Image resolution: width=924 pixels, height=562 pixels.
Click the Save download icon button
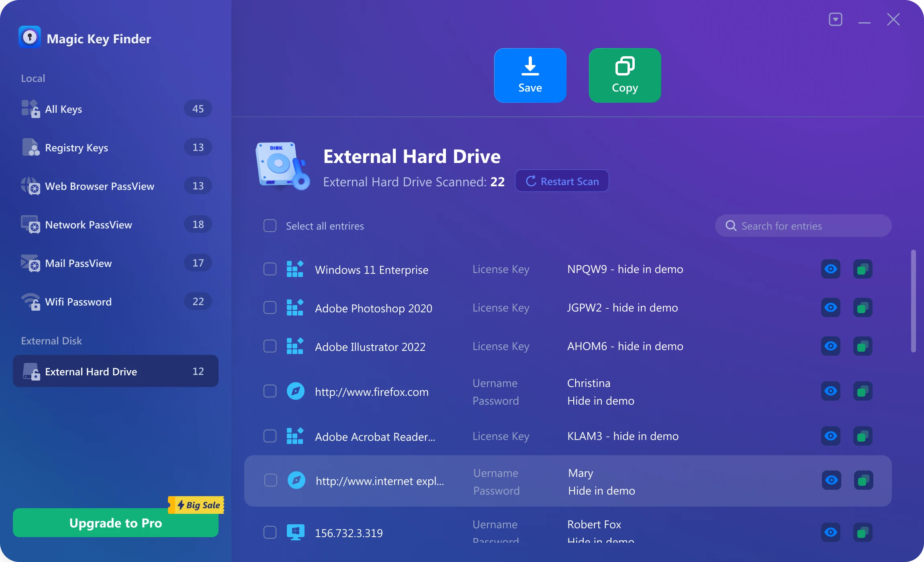tap(530, 75)
